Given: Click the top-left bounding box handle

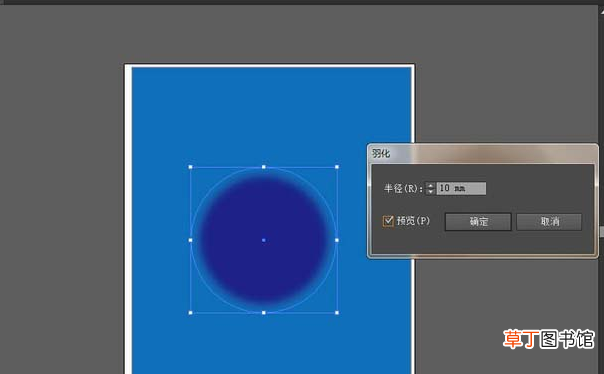Looking at the screenshot, I should tap(191, 167).
